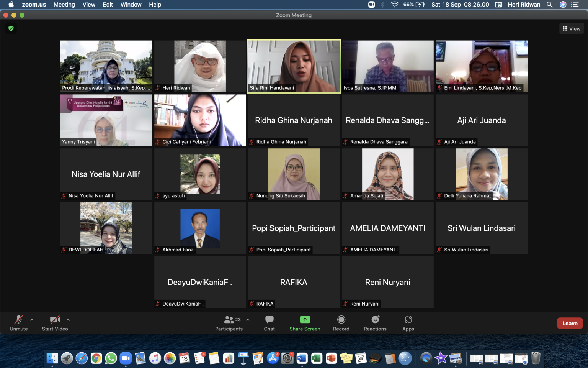Screen dimensions: 588x368
Task: Open Microsoft Excel from the dock
Action: (x=317, y=358)
